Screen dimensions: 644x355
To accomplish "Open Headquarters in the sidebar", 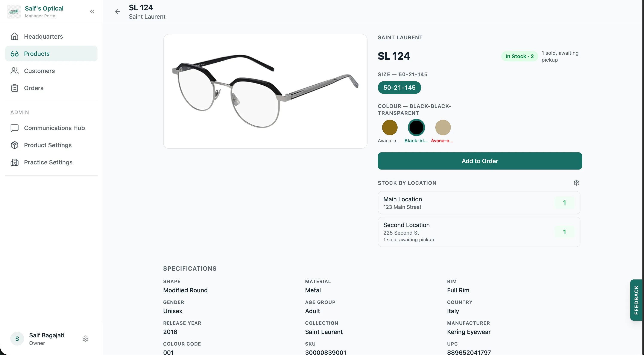I will 51,36.
